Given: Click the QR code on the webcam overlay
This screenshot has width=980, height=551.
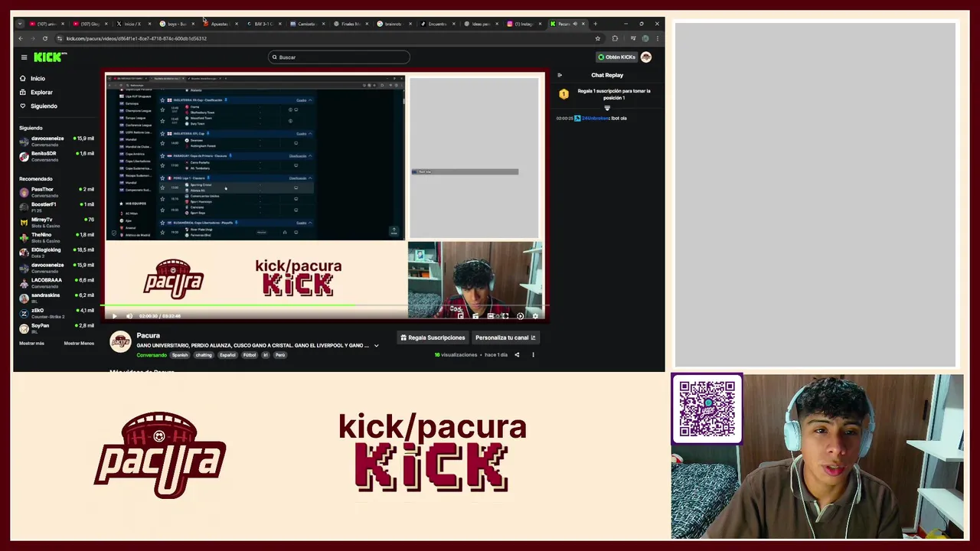Looking at the screenshot, I should click(707, 408).
